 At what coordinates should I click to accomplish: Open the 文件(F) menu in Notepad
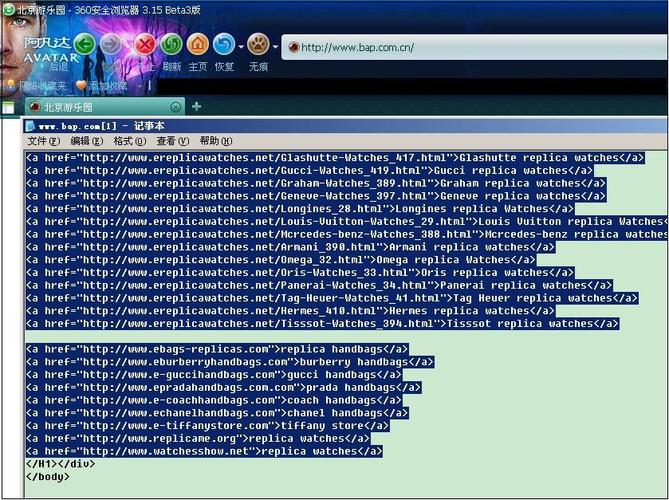[44, 141]
